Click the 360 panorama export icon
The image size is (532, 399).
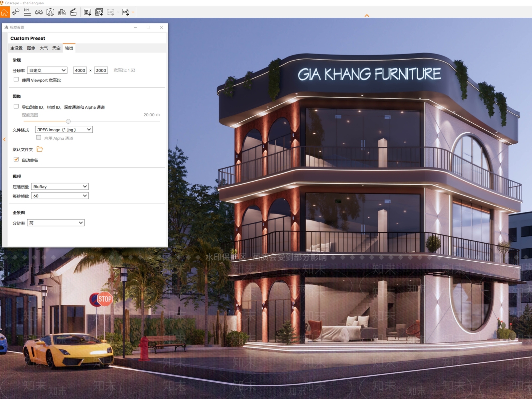coord(111,12)
